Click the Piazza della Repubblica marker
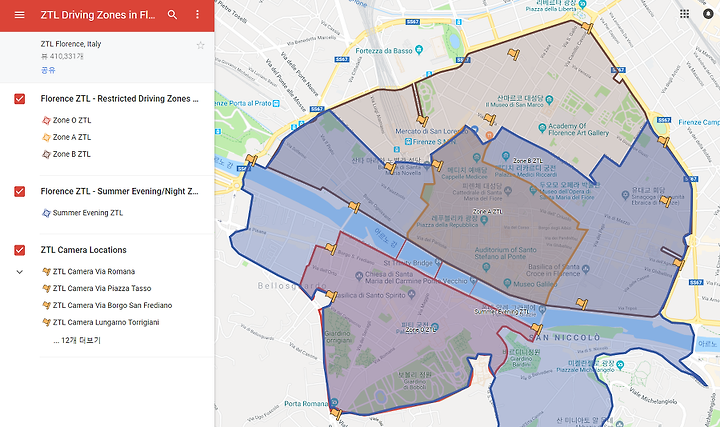The image size is (720, 427). pyautogui.click(x=484, y=221)
